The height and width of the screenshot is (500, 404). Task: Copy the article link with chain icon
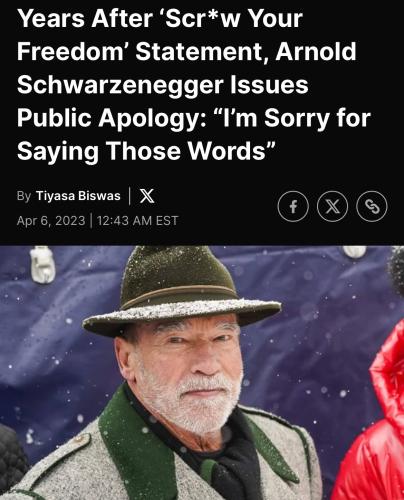coord(372,207)
